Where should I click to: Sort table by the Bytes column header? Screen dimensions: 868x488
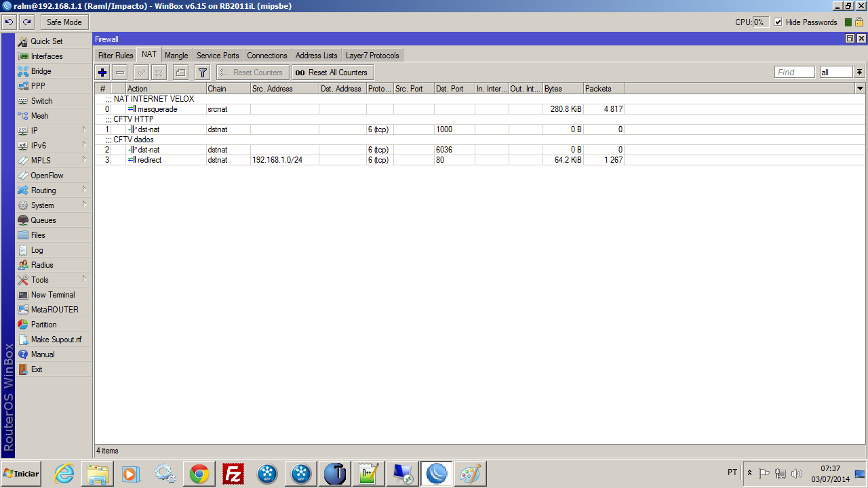click(562, 89)
